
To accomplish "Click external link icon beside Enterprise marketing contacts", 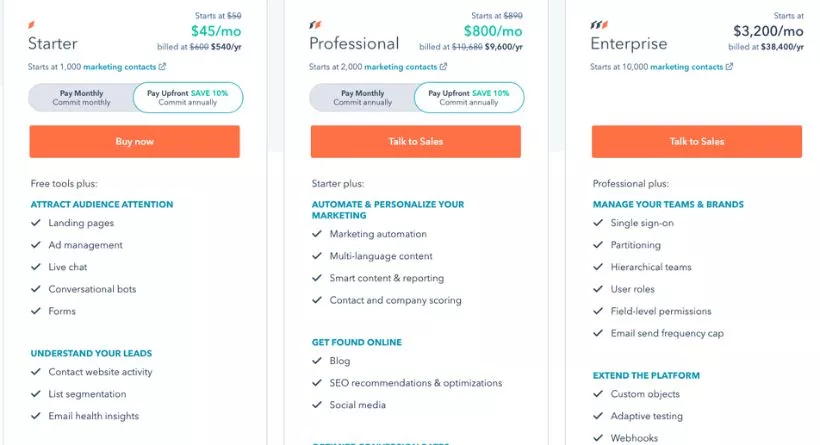I will click(730, 66).
